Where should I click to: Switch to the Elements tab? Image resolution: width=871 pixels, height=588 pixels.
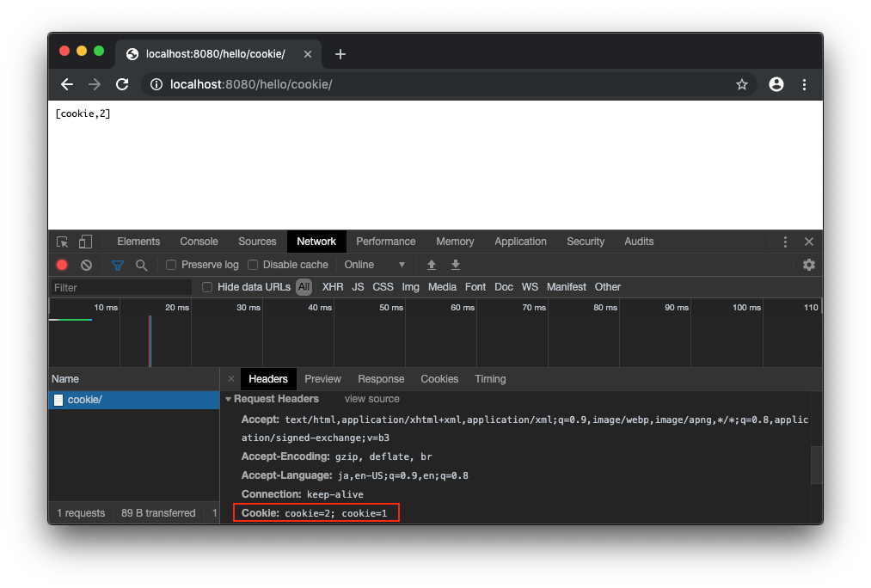tap(138, 242)
